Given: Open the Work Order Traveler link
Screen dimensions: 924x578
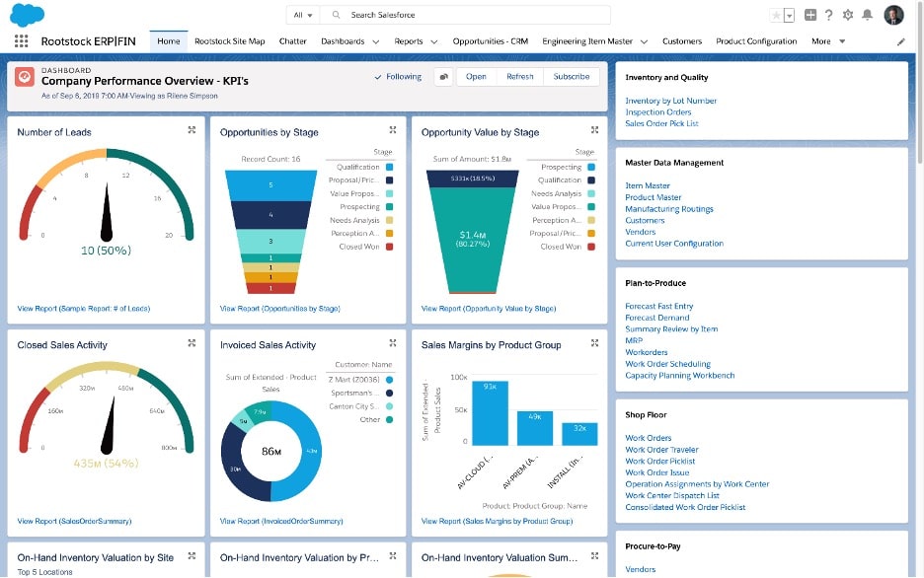Looking at the screenshot, I should tap(661, 450).
